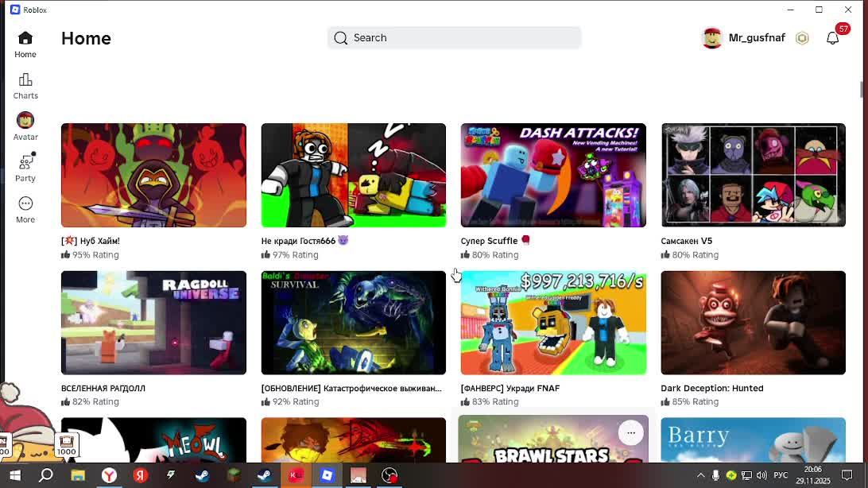Open the Charts sidebar icon
The width and height of the screenshot is (868, 488).
pyautogui.click(x=25, y=79)
